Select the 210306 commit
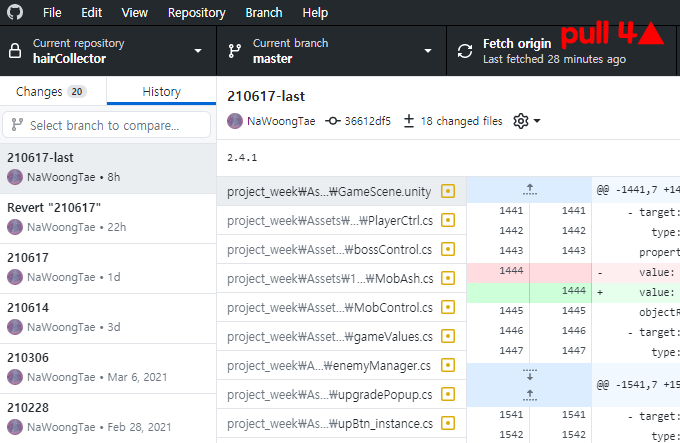This screenshot has height=443, width=680. [x=108, y=368]
